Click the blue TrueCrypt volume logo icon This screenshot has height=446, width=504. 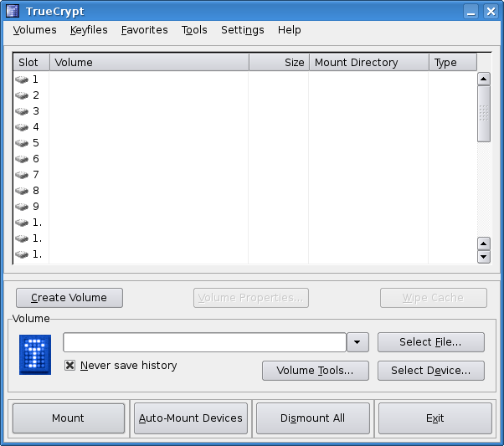pyautogui.click(x=35, y=355)
